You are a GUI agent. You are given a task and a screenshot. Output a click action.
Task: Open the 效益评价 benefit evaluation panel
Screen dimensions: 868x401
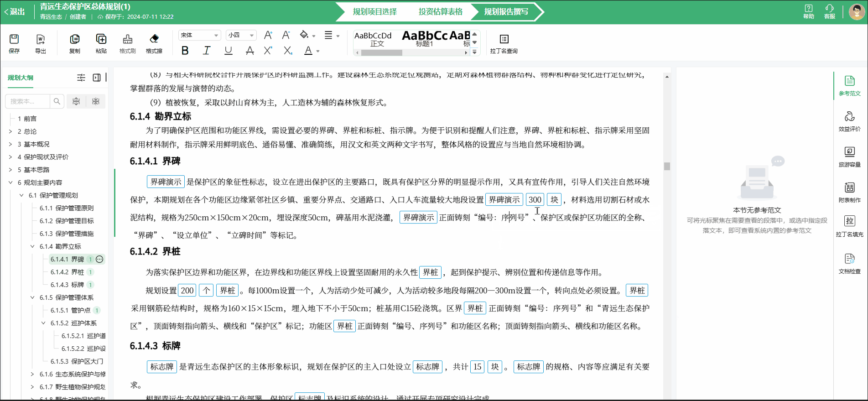849,121
